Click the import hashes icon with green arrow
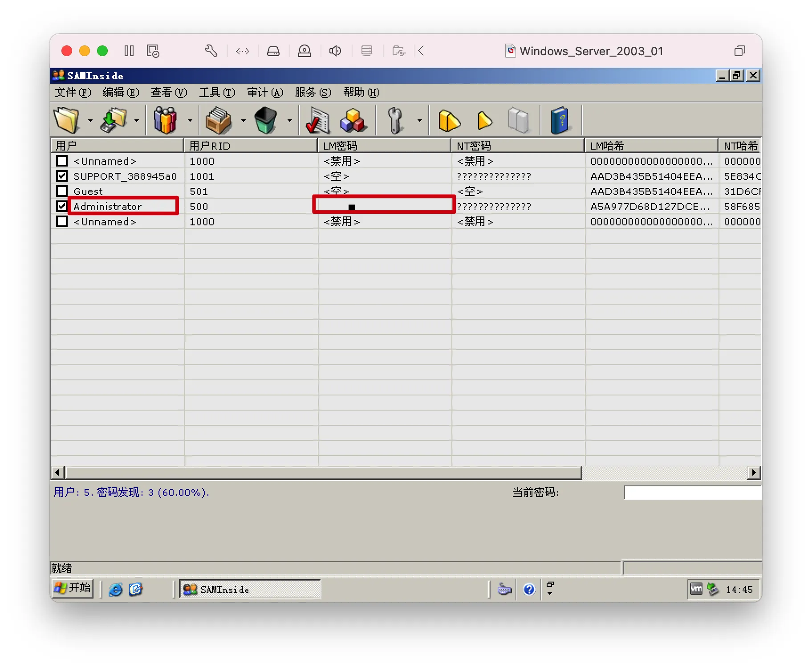Viewport: 812px width, 668px height. tap(114, 120)
